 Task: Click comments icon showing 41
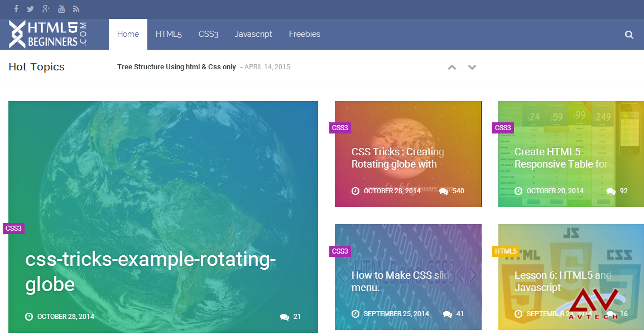tap(447, 314)
